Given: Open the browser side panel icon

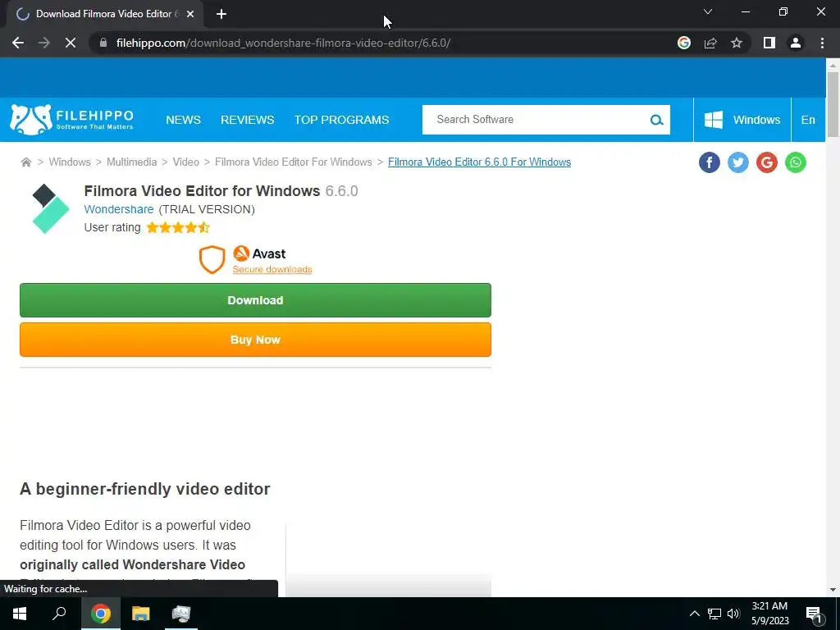Looking at the screenshot, I should point(769,43).
